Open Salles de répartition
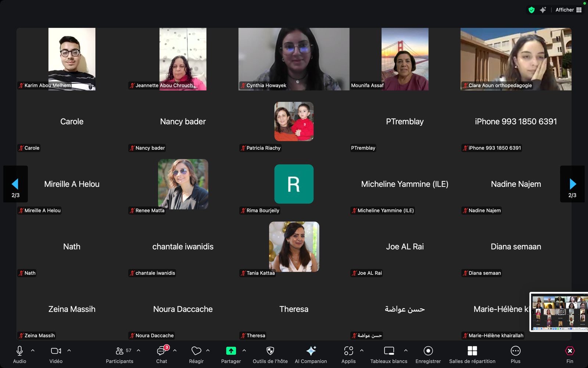This screenshot has height=368, width=588. pyautogui.click(x=472, y=351)
